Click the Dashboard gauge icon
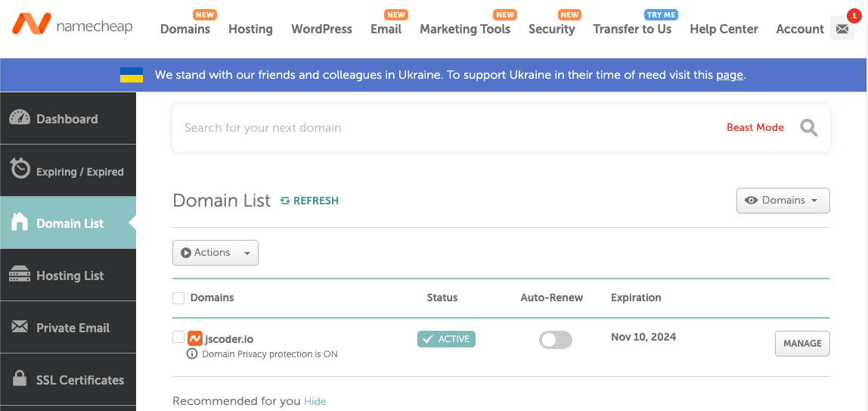The height and width of the screenshot is (411, 868). click(x=20, y=118)
